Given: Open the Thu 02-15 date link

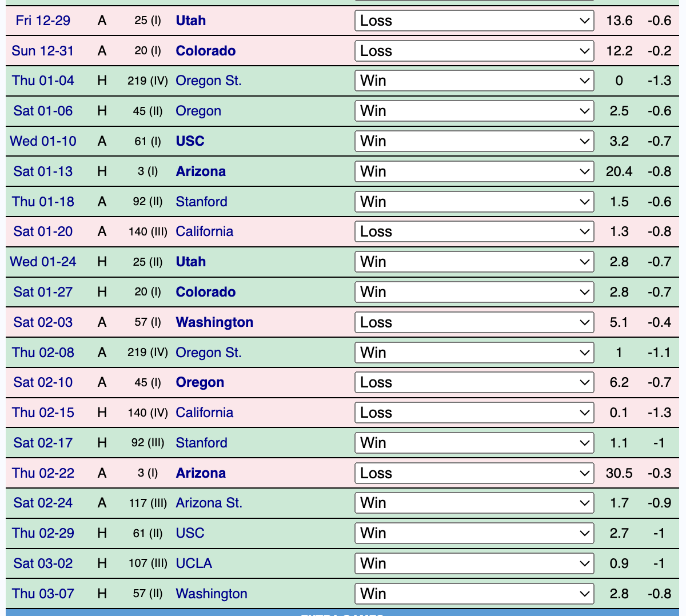Looking at the screenshot, I should (x=43, y=413).
